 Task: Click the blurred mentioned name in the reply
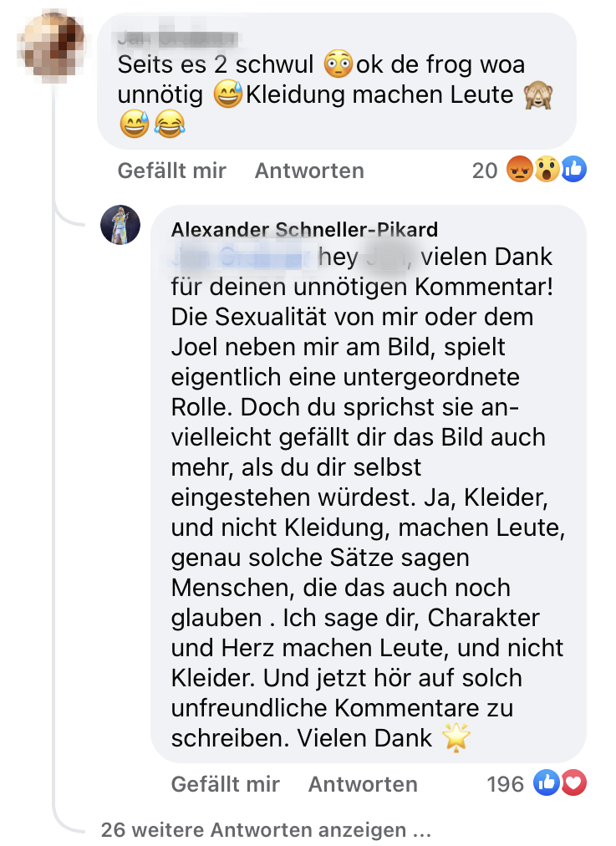pos(242,257)
